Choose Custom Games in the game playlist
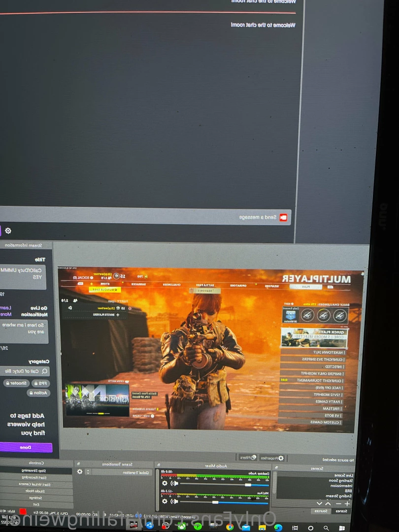 click(310, 422)
